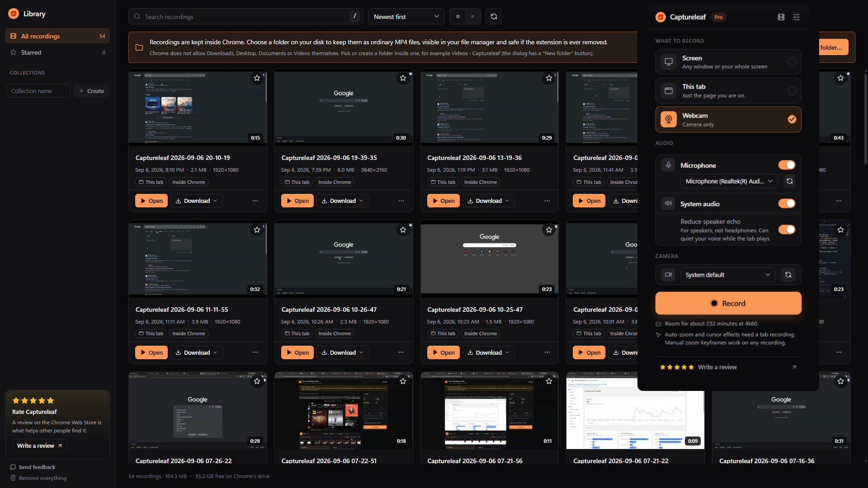868x488 pixels.
Task: Click the Captureleaf logo in Library sidebar
Action: click(x=14, y=14)
